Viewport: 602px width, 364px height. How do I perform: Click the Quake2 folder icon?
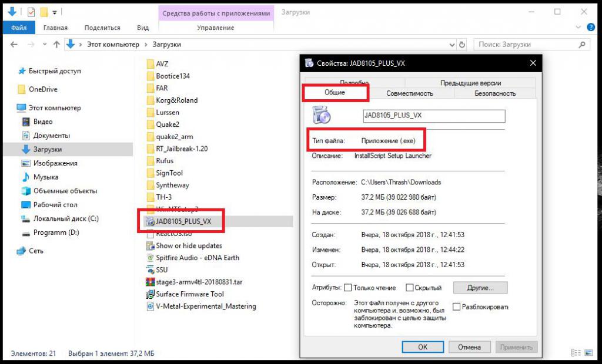click(150, 124)
